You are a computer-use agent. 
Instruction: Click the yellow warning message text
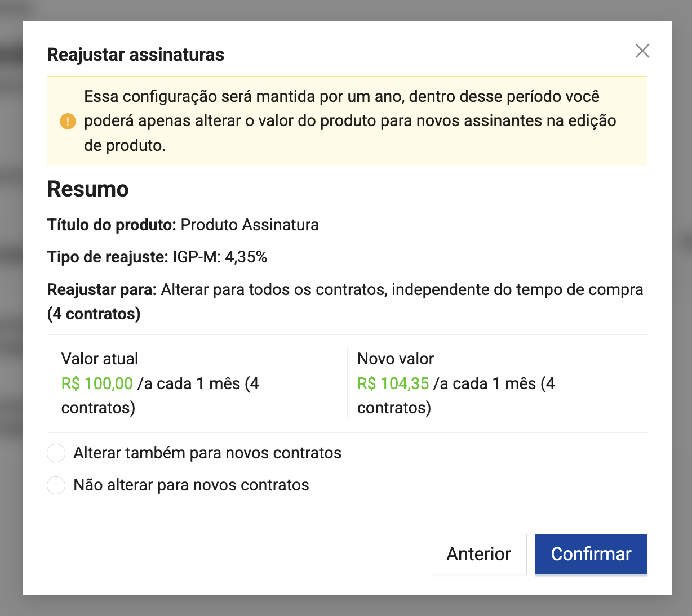tap(349, 121)
